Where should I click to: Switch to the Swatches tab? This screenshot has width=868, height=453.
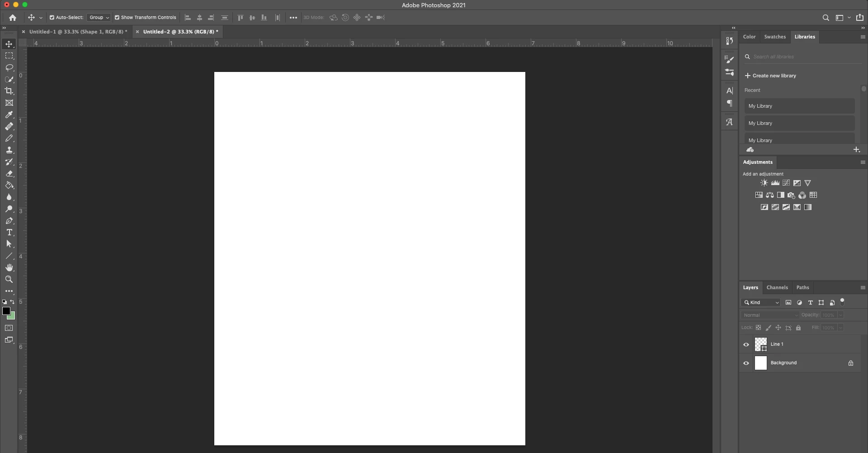pos(775,37)
